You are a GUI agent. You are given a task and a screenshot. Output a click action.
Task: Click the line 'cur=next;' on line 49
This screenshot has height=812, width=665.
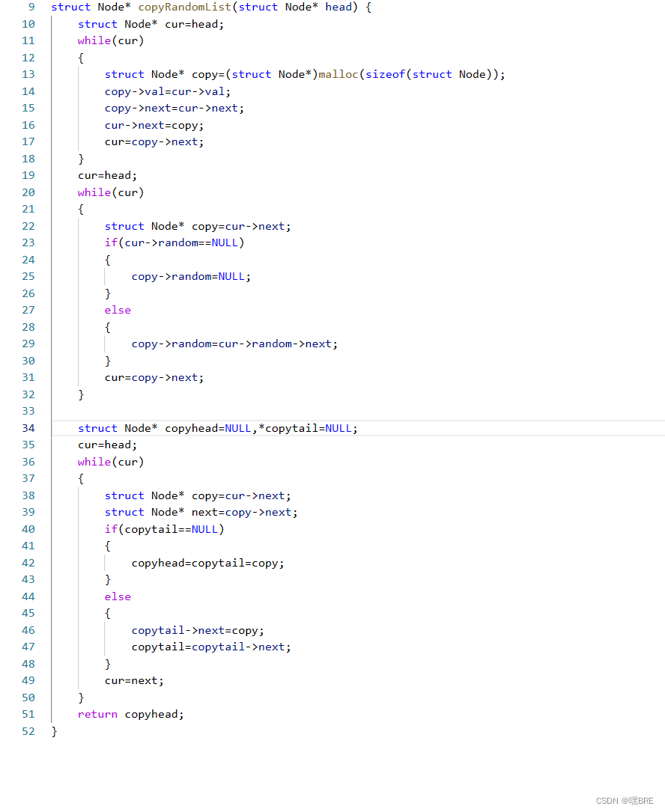(134, 680)
